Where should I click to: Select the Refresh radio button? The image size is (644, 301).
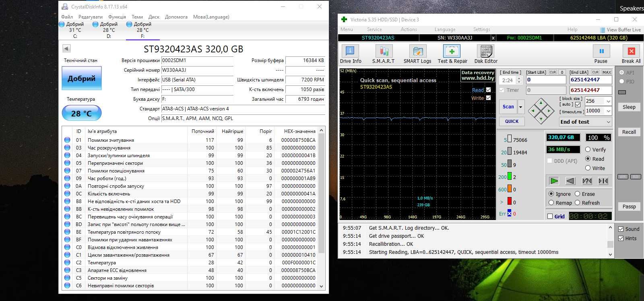pyautogui.click(x=578, y=203)
